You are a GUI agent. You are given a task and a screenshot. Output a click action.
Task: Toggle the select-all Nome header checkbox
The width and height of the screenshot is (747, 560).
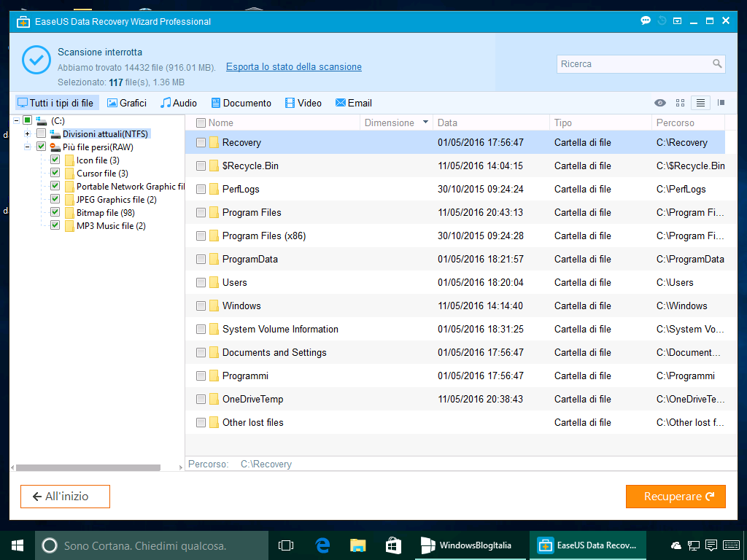(201, 122)
